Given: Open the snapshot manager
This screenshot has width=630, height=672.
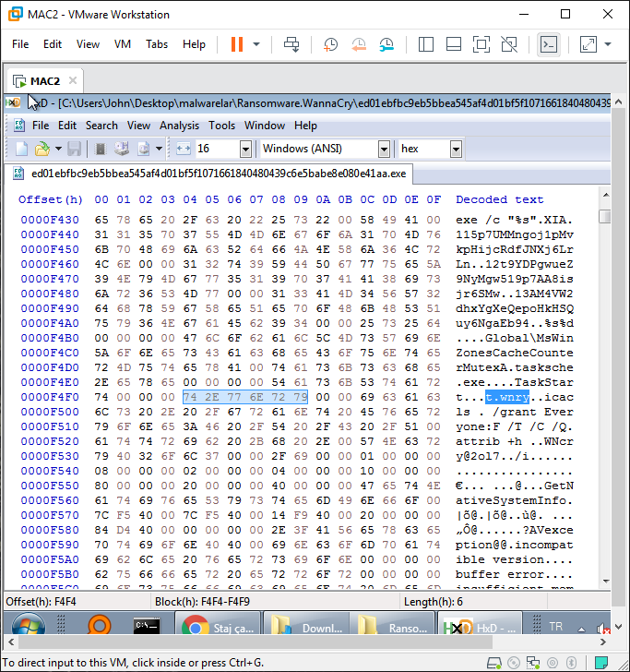Looking at the screenshot, I should (386, 44).
